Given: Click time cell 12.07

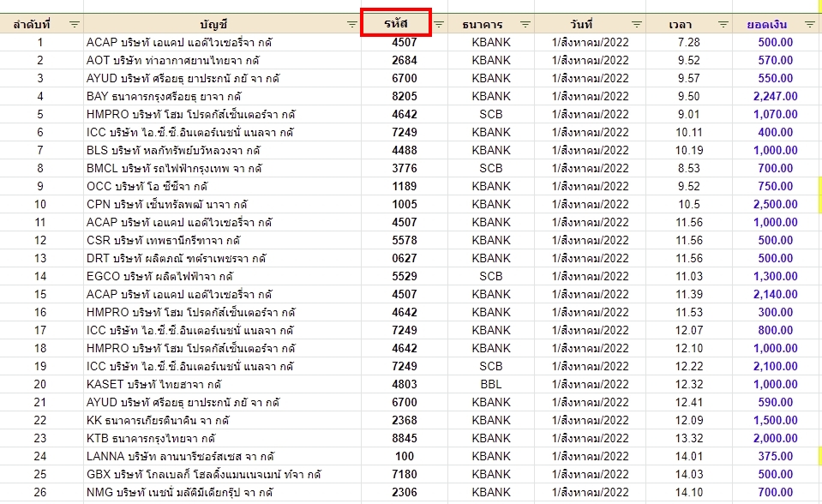Looking at the screenshot, I should point(689,330).
